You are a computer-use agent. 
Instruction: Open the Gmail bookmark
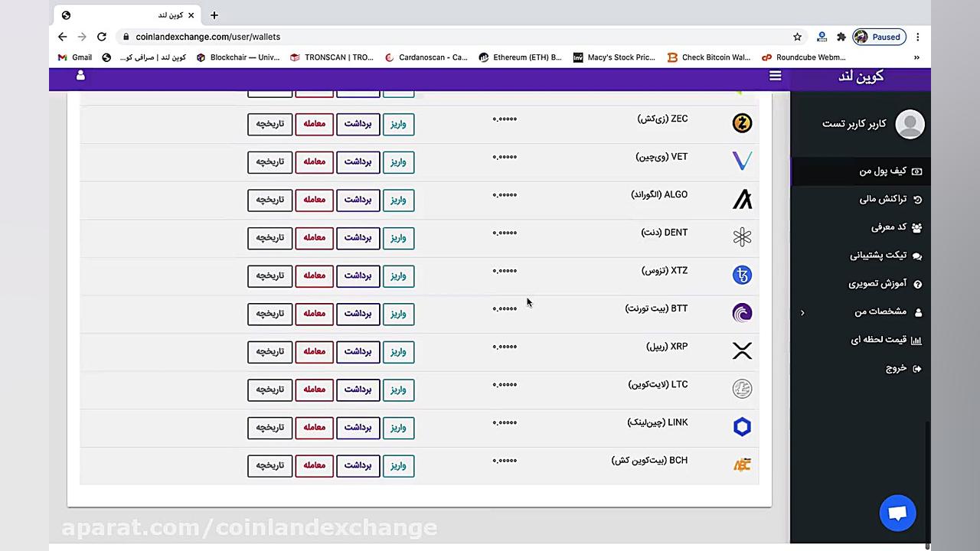coord(75,57)
